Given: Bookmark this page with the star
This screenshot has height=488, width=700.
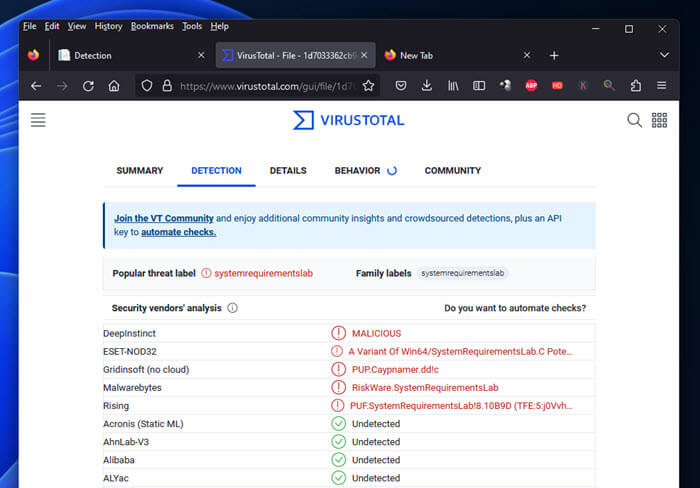Looking at the screenshot, I should (x=368, y=86).
